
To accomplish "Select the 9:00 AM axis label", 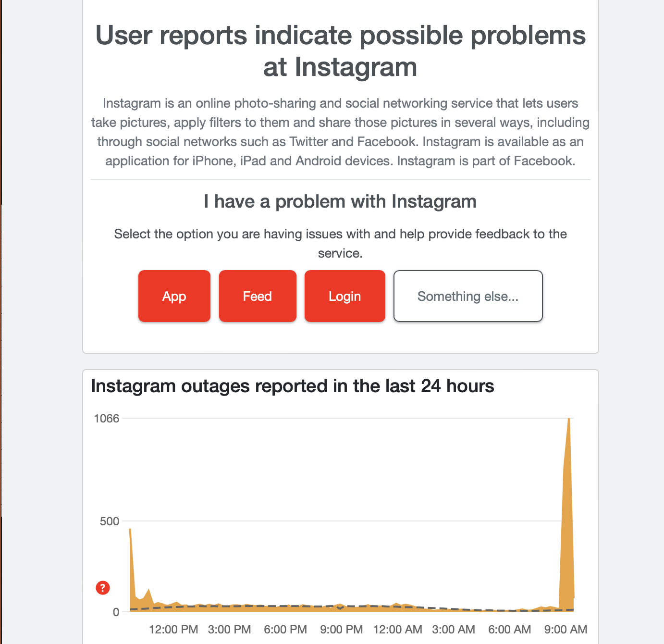I will point(566,629).
